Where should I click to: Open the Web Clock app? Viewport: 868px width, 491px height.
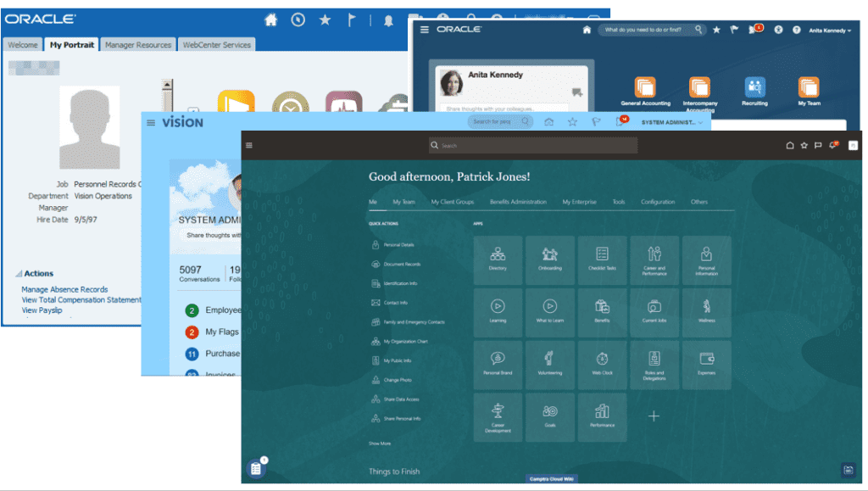tap(603, 365)
